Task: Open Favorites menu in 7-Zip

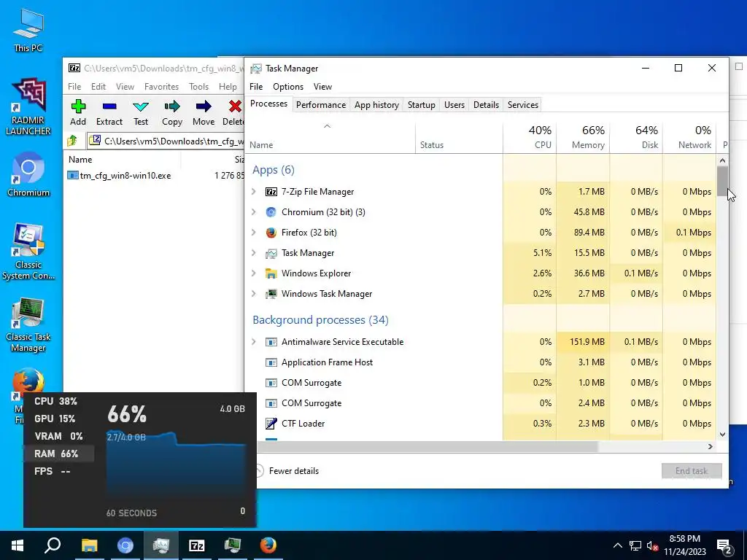Action: coord(161,87)
